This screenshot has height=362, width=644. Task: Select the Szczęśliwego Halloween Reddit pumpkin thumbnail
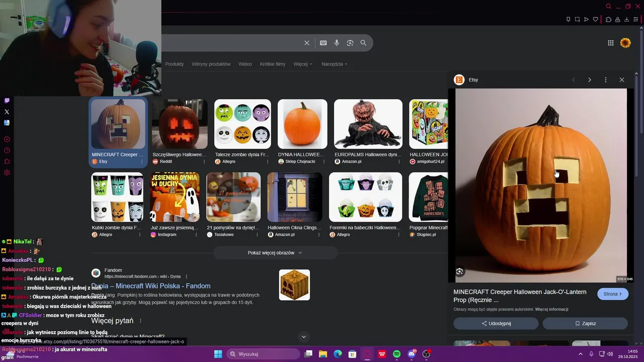point(180,124)
